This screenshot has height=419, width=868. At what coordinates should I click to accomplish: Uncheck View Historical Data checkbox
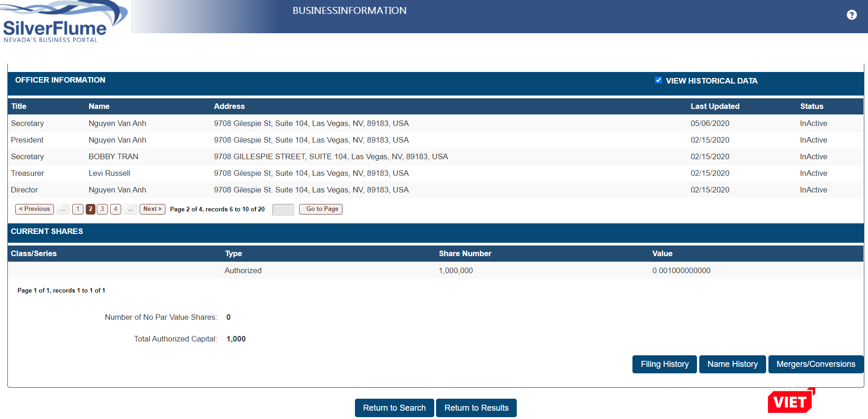pos(658,80)
